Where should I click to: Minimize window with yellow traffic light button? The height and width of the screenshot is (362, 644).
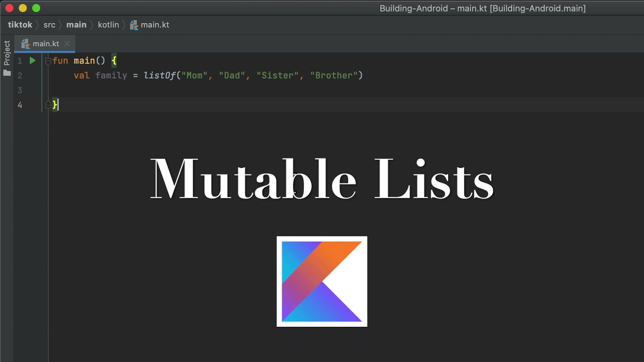[23, 8]
